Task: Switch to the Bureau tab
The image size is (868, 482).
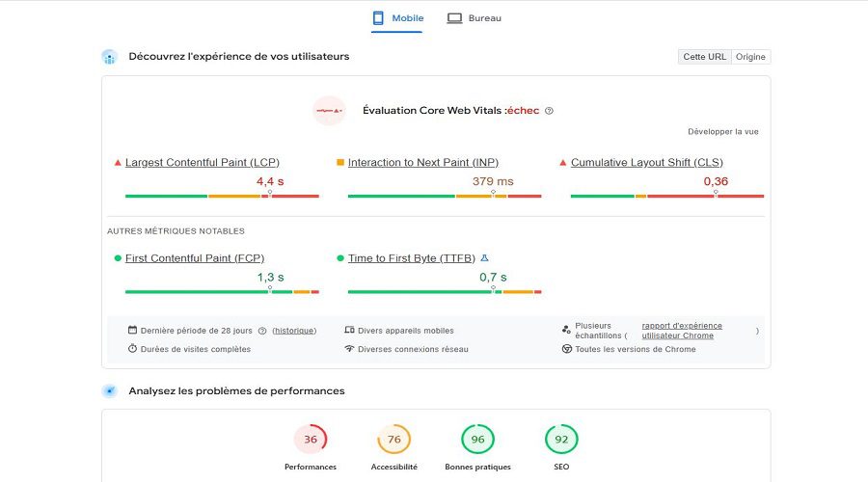Action: (x=474, y=18)
